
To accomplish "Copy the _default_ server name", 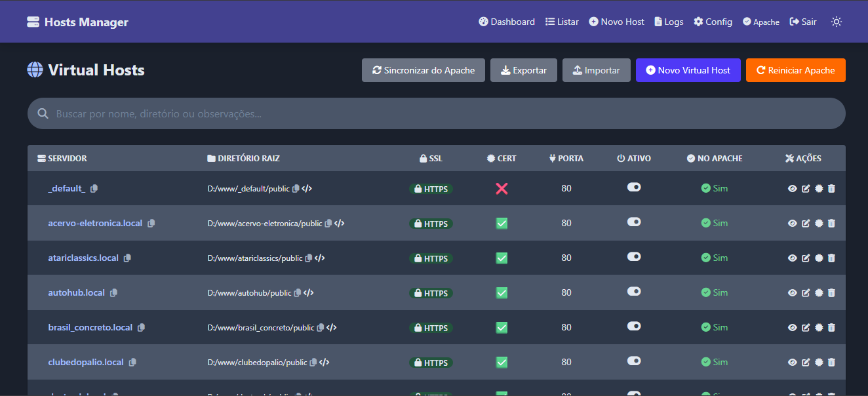I will click(94, 189).
